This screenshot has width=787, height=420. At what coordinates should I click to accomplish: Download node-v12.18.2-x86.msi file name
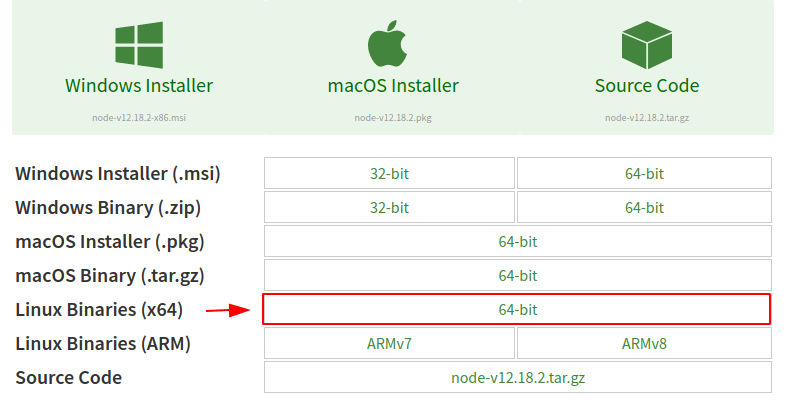click(139, 118)
